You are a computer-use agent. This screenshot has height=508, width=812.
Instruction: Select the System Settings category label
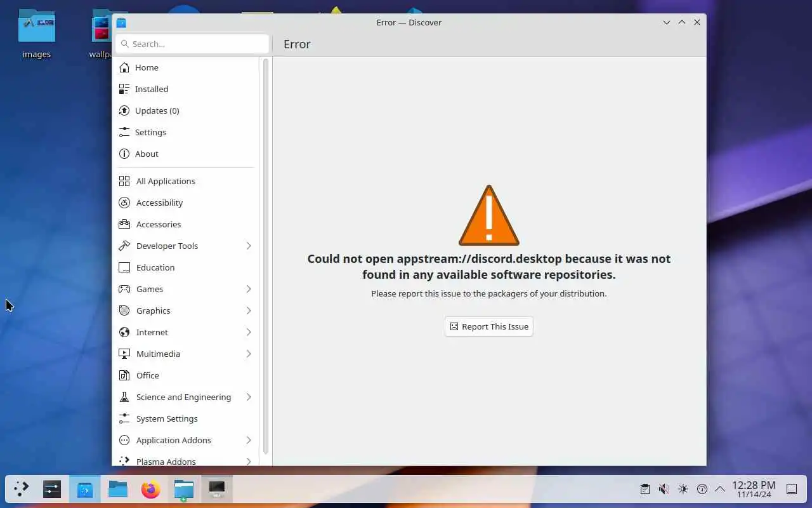(x=167, y=418)
